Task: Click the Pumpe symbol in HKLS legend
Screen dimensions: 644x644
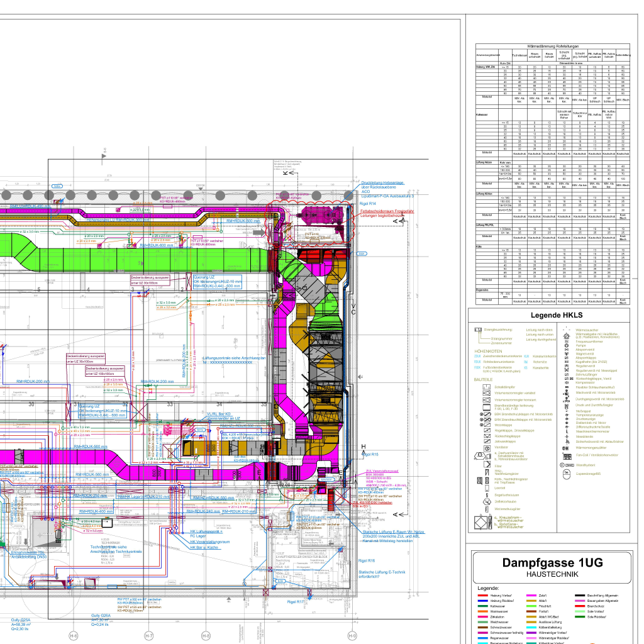Action: [x=566, y=345]
